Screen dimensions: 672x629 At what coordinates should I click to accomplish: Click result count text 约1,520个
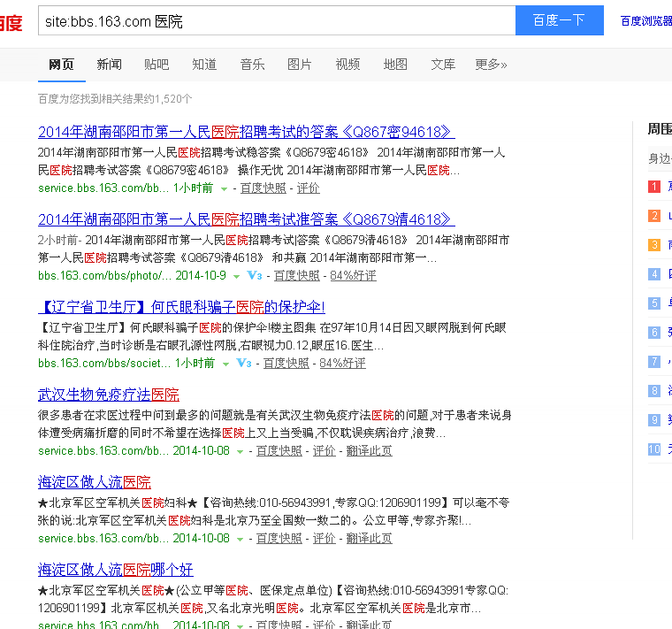[x=168, y=99]
